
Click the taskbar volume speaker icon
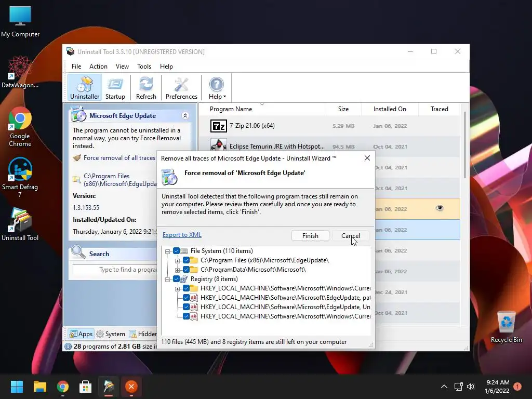pos(471,387)
